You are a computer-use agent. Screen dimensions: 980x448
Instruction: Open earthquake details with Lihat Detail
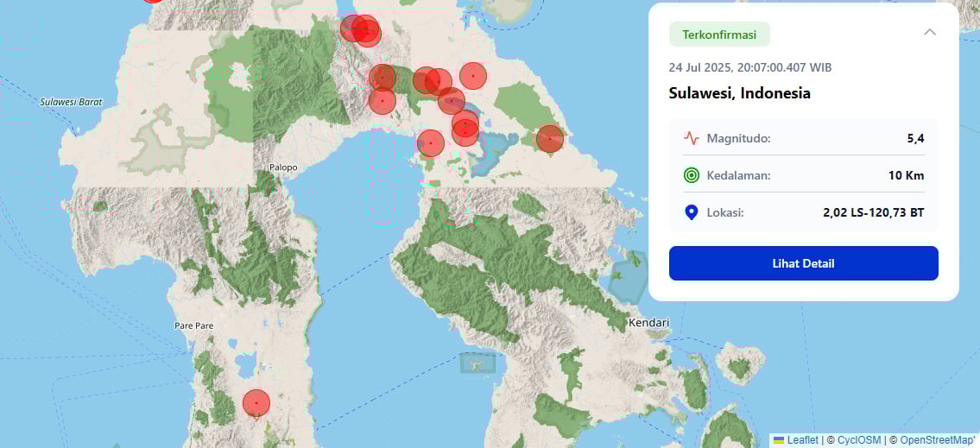click(x=803, y=263)
